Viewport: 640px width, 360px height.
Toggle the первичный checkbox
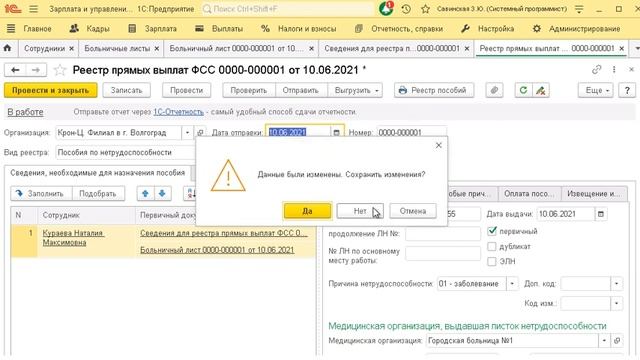[x=492, y=231]
